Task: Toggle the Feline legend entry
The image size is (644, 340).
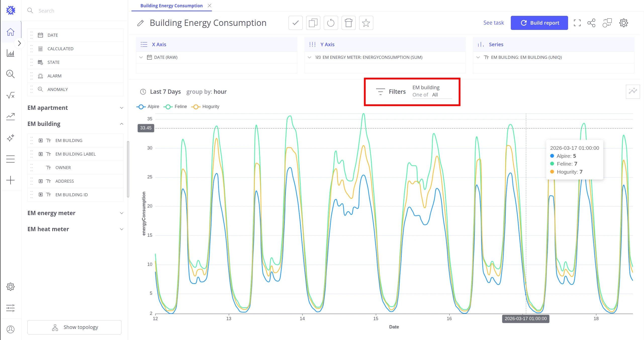Action: (x=175, y=107)
